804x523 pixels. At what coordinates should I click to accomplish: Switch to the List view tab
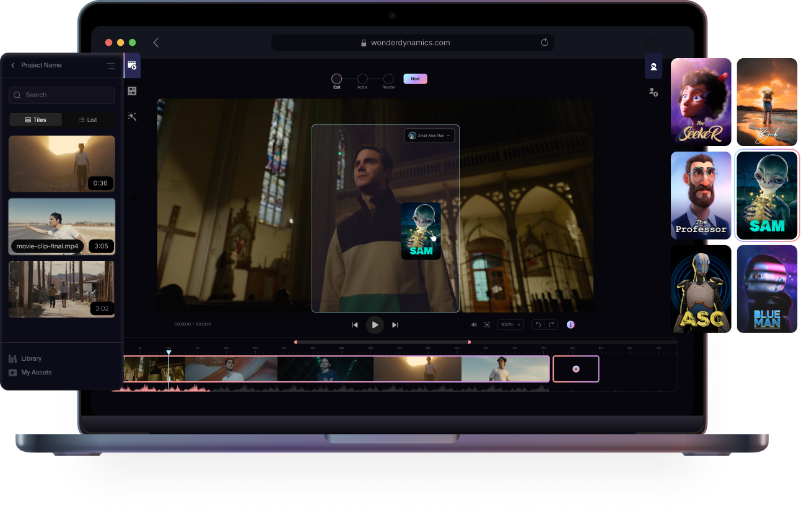coord(88,119)
